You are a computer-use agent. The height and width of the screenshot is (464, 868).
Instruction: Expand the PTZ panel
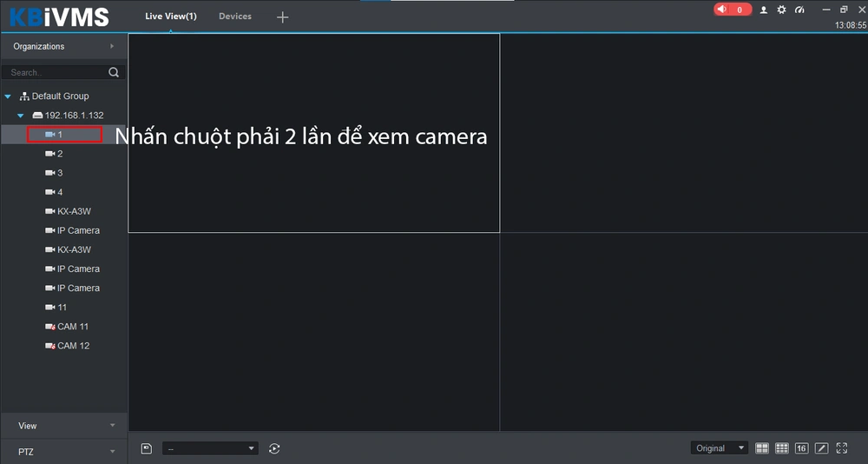64,452
